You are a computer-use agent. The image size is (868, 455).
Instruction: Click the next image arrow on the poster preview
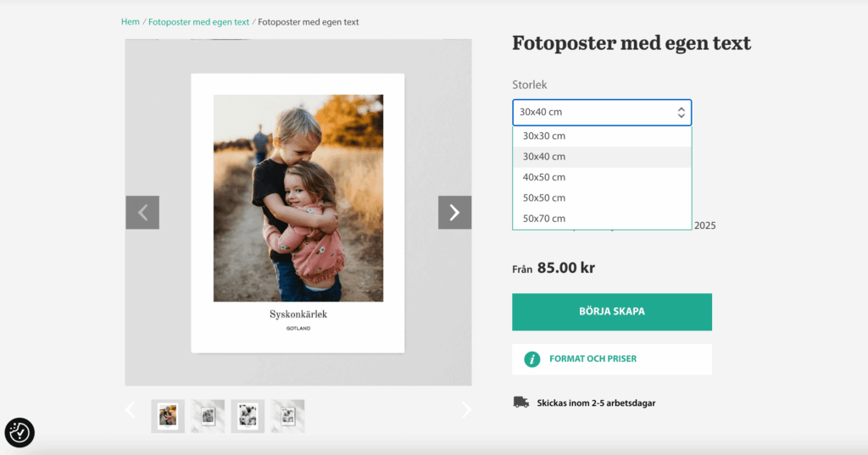(x=454, y=213)
